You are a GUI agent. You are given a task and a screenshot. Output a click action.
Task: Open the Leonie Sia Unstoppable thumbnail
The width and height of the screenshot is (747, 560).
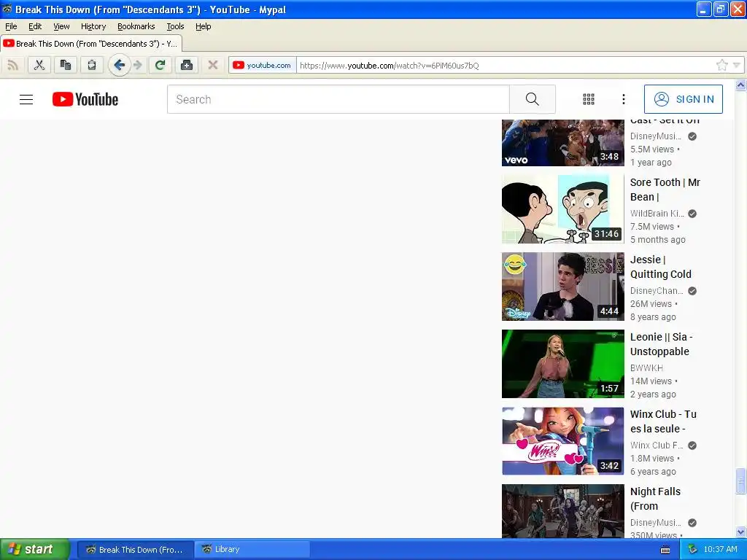(x=562, y=364)
